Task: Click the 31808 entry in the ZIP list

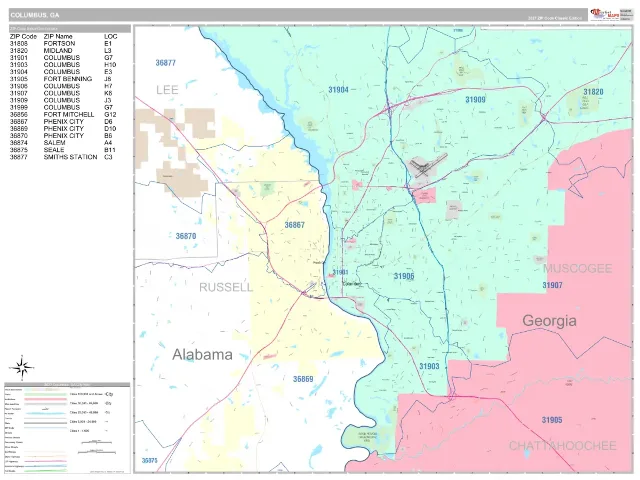Action: click(x=19, y=43)
